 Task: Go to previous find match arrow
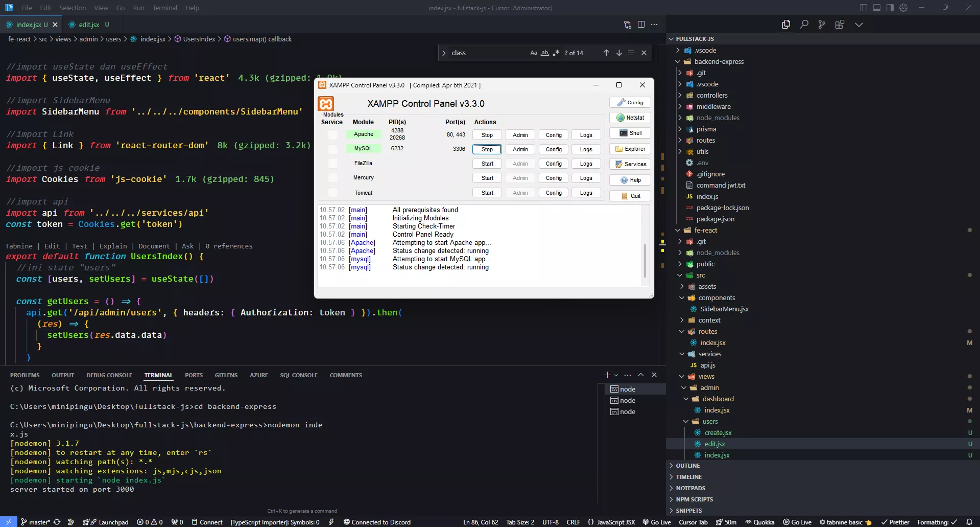[606, 53]
